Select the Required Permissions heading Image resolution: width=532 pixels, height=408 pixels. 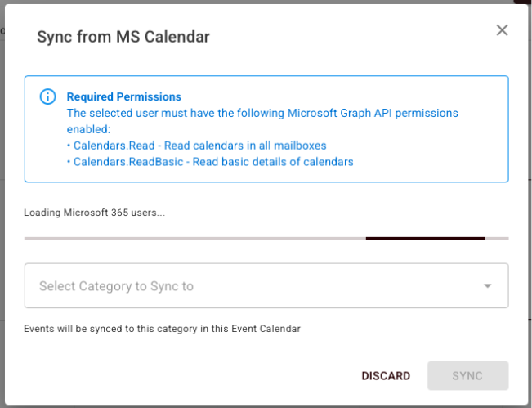(124, 96)
